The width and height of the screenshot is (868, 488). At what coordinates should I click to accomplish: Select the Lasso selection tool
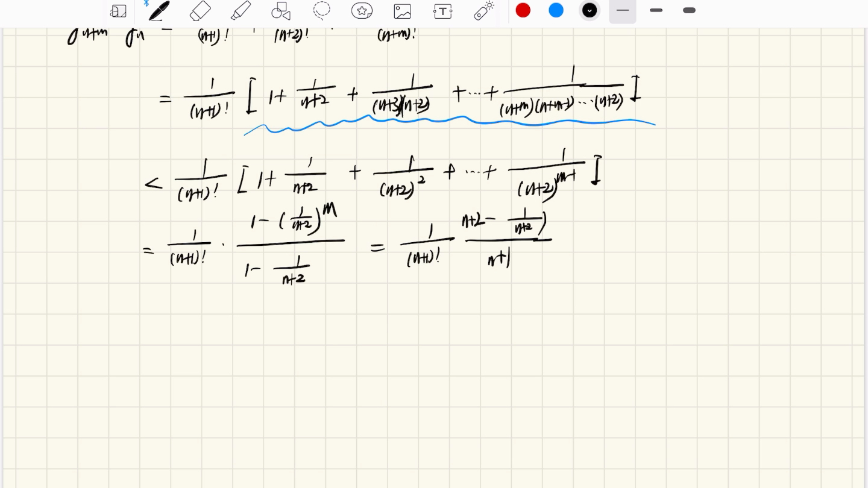[x=322, y=10]
